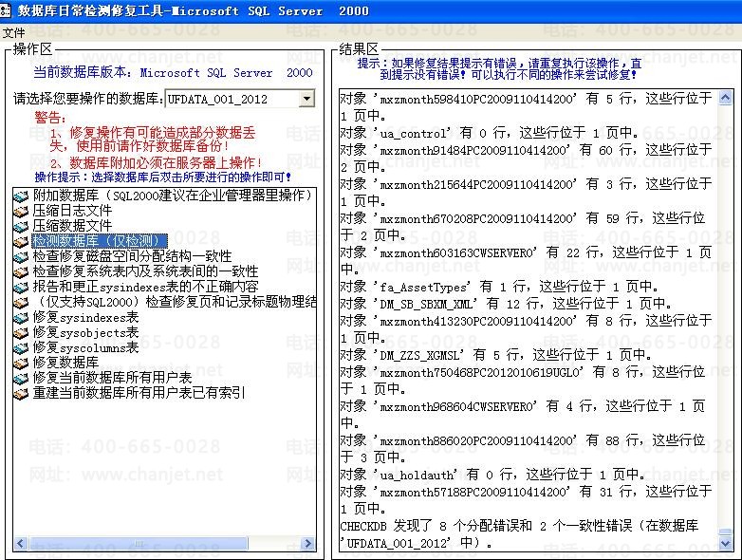Viewport: 742px width, 560px height.
Task: Click the 'ua_control' result line
Action: (489, 133)
